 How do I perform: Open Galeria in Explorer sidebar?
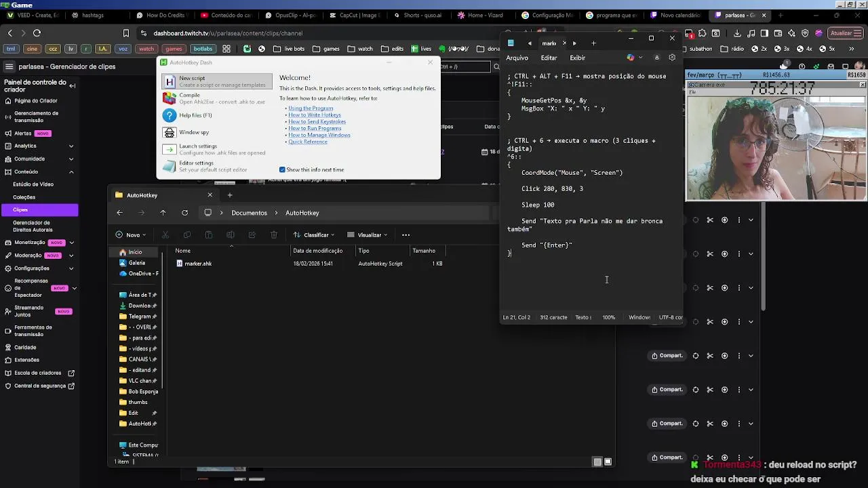(x=136, y=263)
